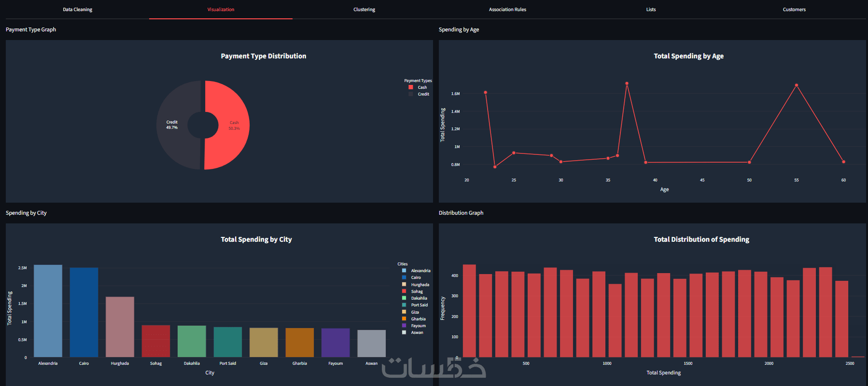Click the age 55 peak data point
This screenshot has height=386, width=868.
[797, 85]
